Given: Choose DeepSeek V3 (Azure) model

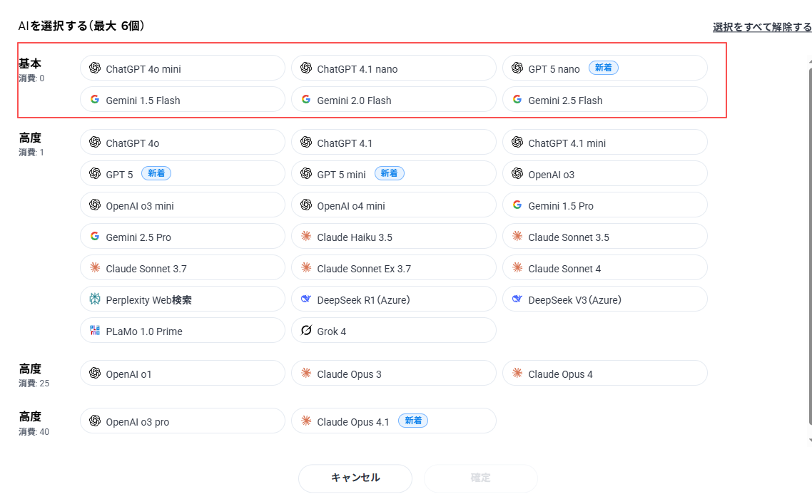Looking at the screenshot, I should [604, 299].
